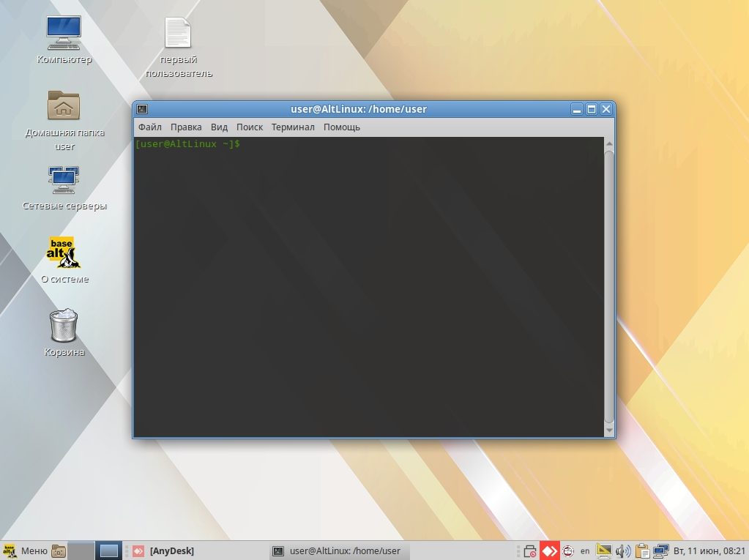
Task: Open the Компьютер desktop icon
Action: 64,33
